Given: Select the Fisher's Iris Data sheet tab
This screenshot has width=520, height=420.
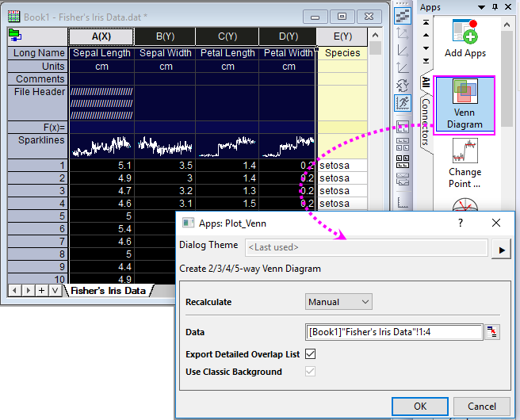Looking at the screenshot, I should tap(108, 291).
